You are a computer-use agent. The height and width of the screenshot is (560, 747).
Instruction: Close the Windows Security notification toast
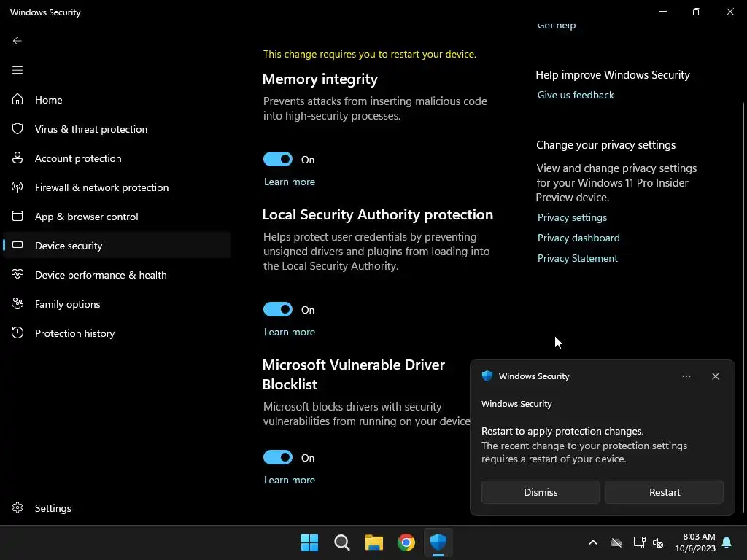(716, 376)
